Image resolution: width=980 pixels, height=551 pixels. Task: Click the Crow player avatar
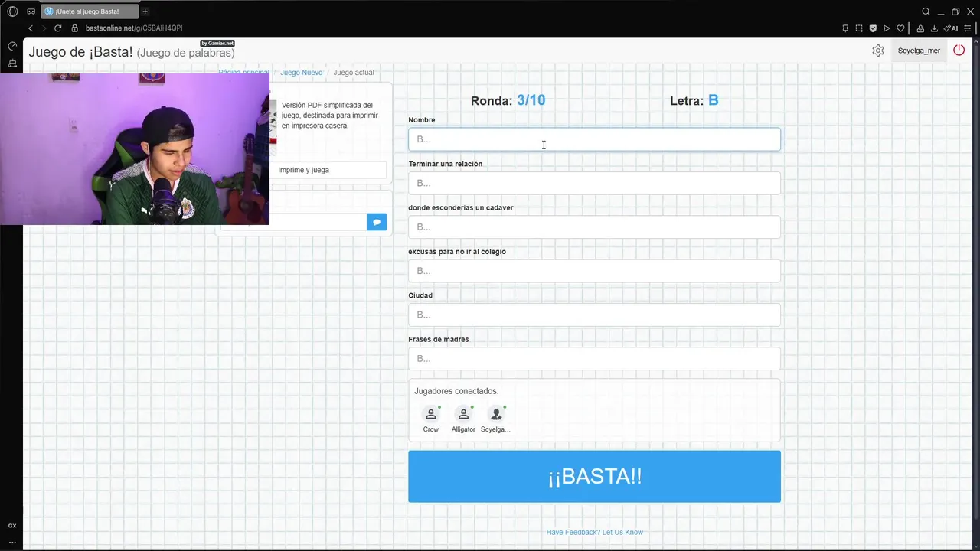point(431,414)
